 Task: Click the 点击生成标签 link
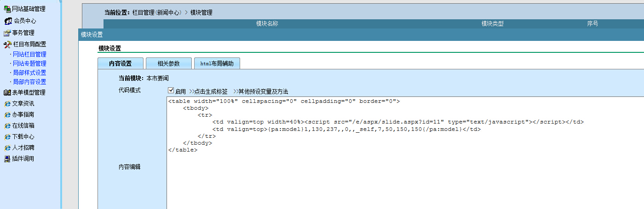208,91
